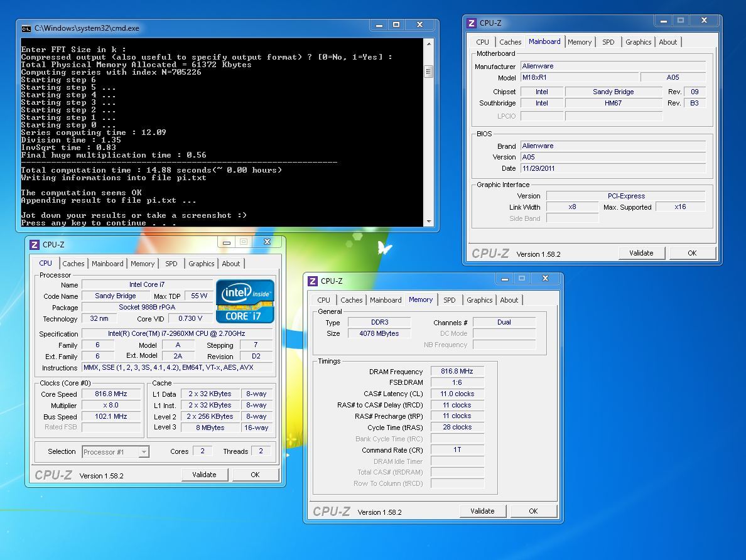Go to the SPD tab in the Memory window
Image resolution: width=746 pixels, height=560 pixels.
coord(449,300)
